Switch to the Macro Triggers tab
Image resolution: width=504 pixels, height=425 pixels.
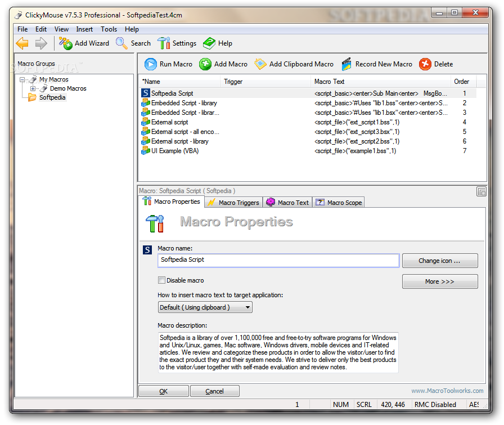(233, 202)
